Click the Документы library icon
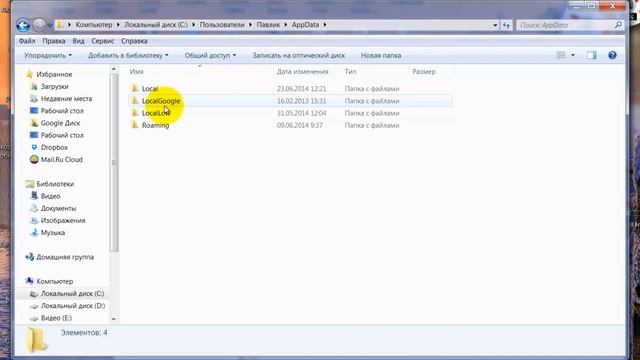The image size is (640, 360). point(34,208)
